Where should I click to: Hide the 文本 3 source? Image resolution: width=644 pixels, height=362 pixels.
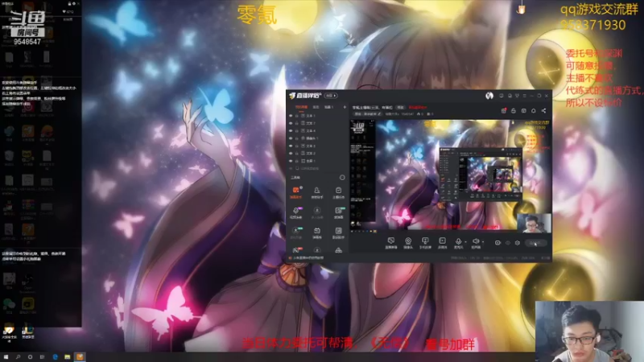pos(291,146)
